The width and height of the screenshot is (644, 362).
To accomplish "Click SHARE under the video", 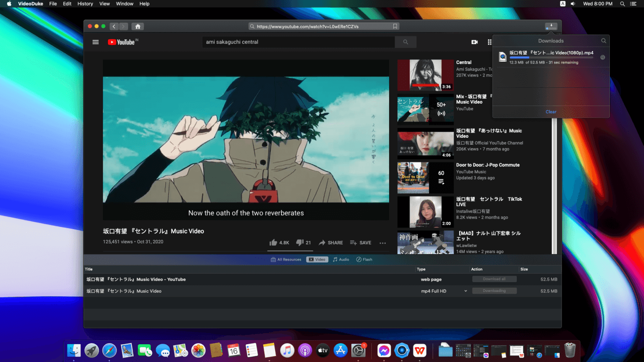I will pos(331,243).
